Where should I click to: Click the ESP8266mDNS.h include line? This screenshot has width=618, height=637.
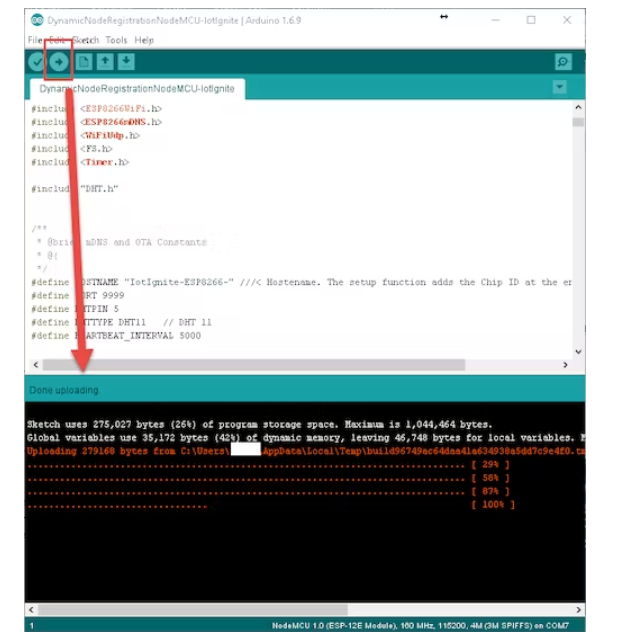(96, 122)
